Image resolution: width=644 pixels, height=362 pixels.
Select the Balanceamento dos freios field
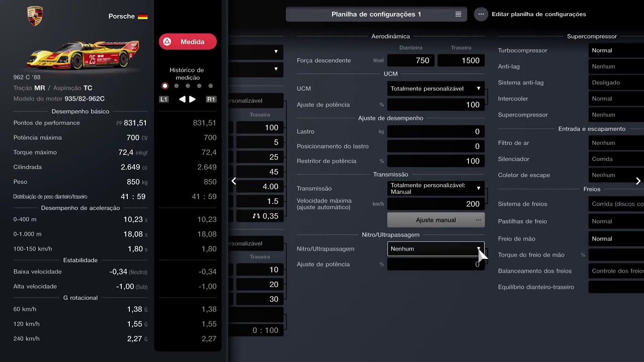tap(616, 271)
